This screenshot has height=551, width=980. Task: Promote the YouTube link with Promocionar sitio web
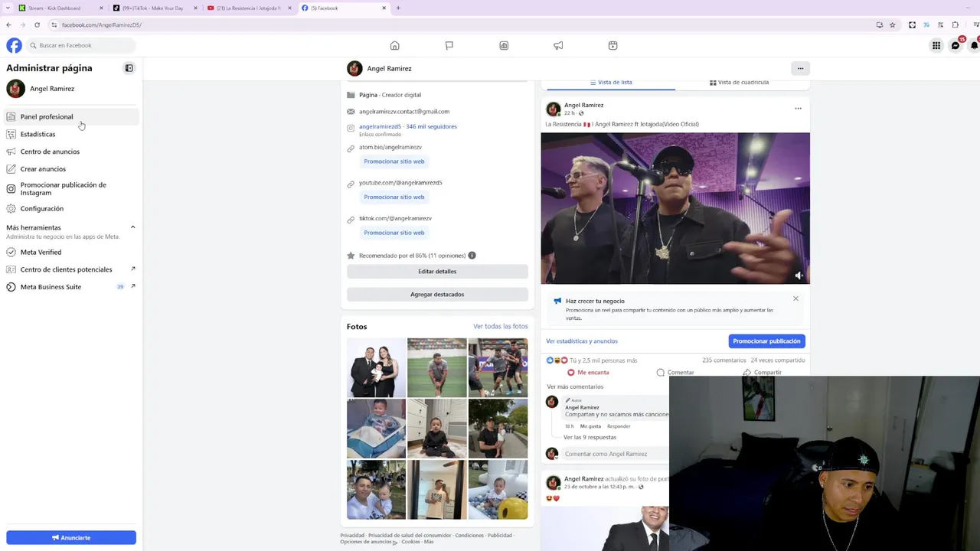tap(394, 197)
